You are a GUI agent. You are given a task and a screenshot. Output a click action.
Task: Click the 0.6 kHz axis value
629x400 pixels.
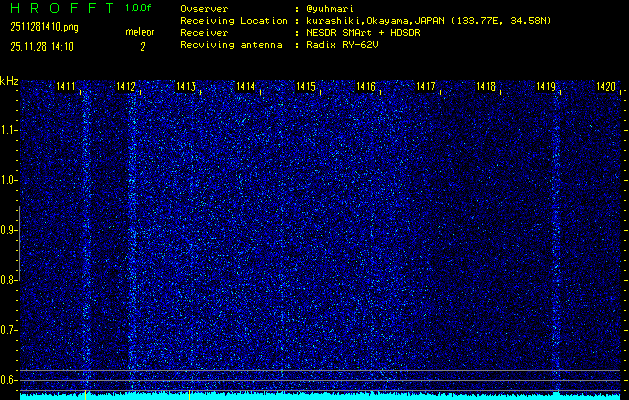coord(8,380)
